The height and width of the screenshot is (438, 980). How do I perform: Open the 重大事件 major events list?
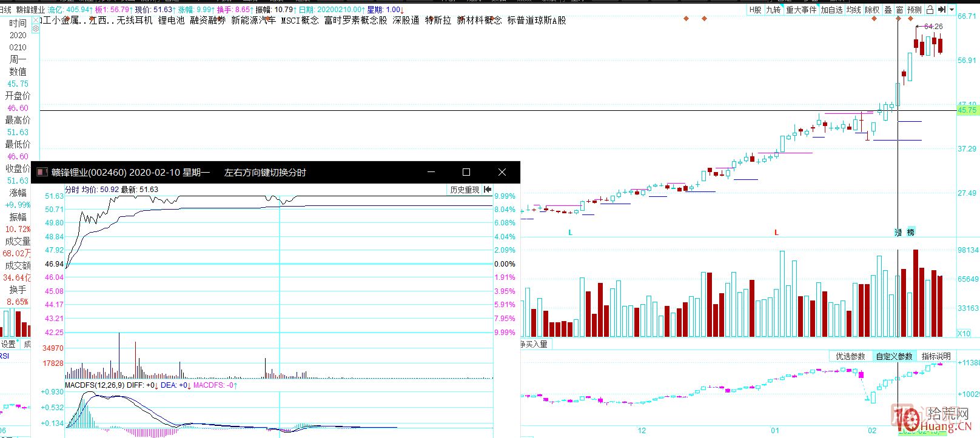pyautogui.click(x=801, y=10)
